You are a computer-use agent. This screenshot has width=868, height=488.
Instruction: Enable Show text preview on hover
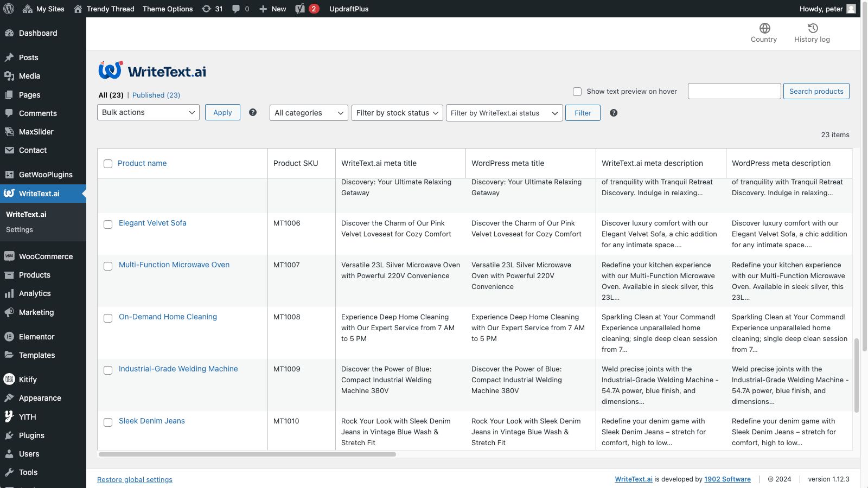pos(577,92)
